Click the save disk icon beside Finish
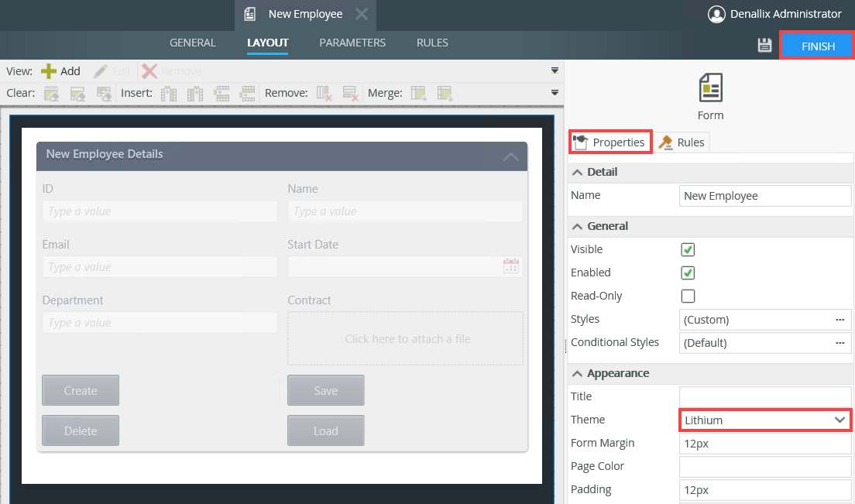 coord(764,46)
